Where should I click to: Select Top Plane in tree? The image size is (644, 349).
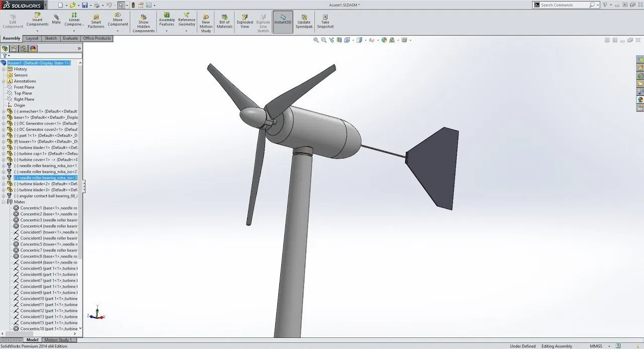[x=23, y=93]
